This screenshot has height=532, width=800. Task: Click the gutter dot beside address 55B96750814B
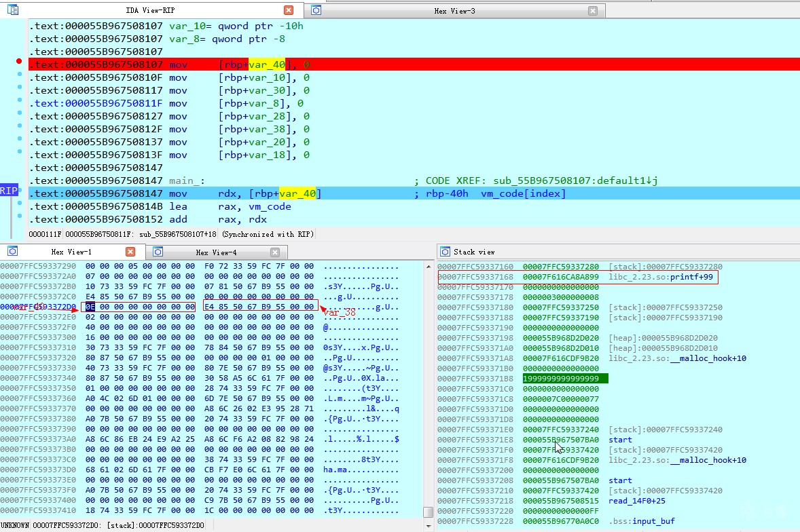tap(20, 203)
